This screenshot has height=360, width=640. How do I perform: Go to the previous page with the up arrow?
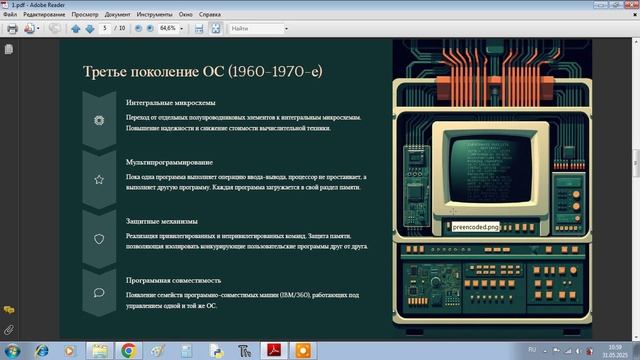[x=76, y=29]
